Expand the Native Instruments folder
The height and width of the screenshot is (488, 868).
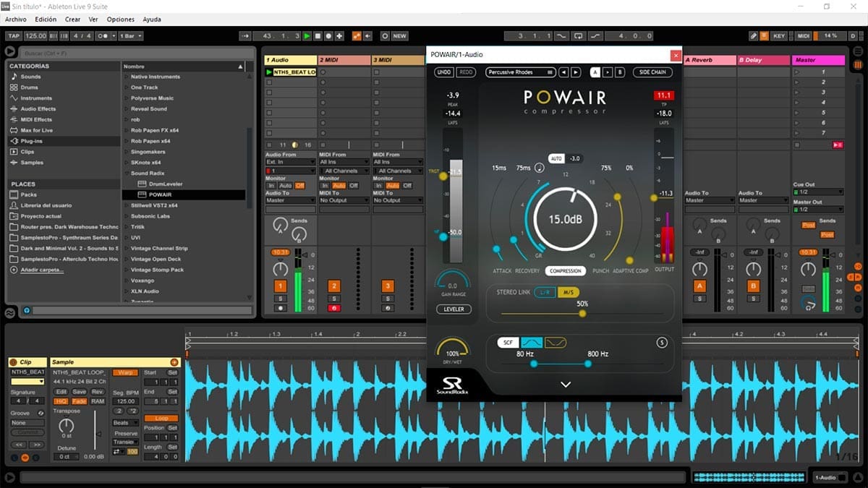pyautogui.click(x=126, y=77)
